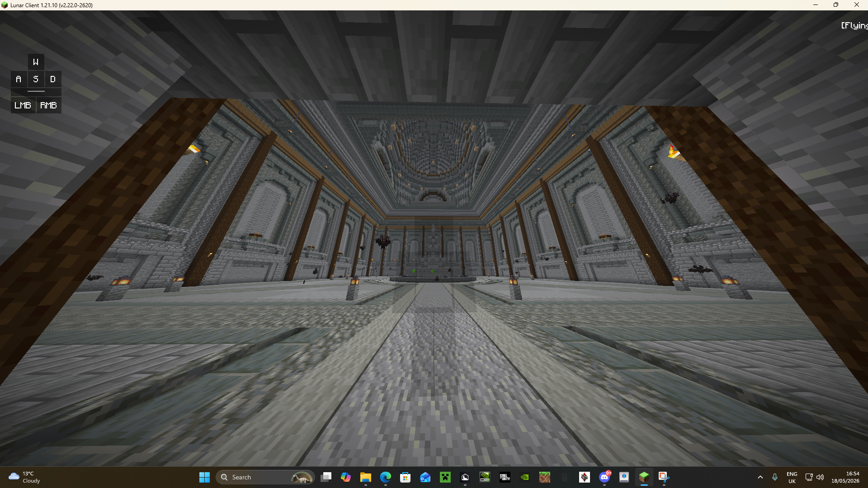Restore down the Lunar Client window
Screen dimensions: 868x488
click(836, 5)
